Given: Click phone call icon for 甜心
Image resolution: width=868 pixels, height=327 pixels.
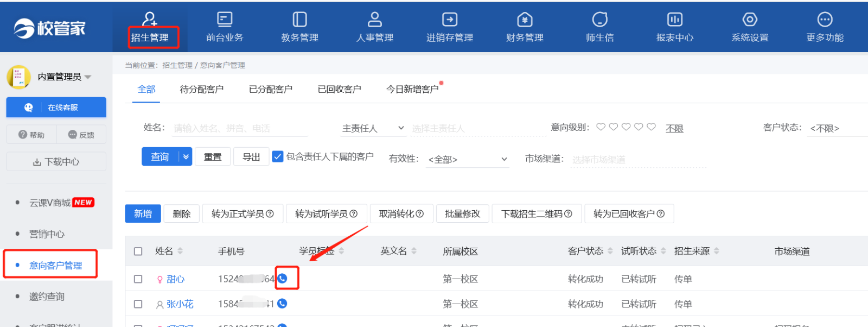Looking at the screenshot, I should [282, 279].
